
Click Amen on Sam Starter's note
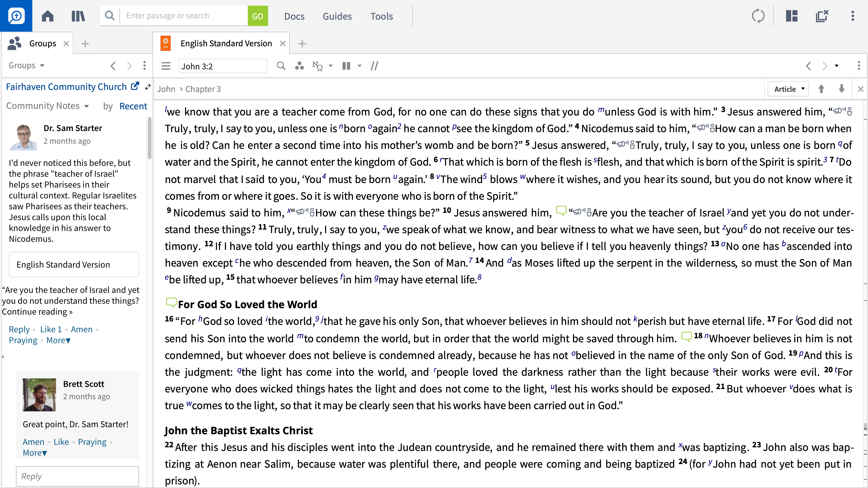point(82,329)
